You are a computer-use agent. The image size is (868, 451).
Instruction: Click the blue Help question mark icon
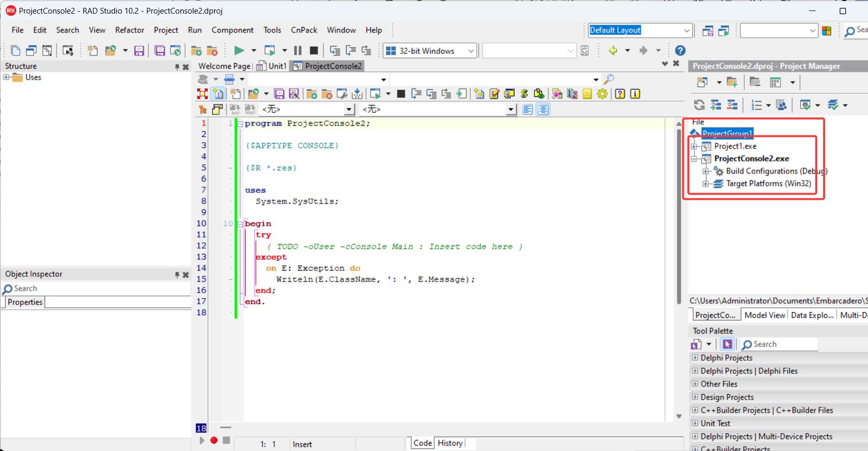(680, 50)
